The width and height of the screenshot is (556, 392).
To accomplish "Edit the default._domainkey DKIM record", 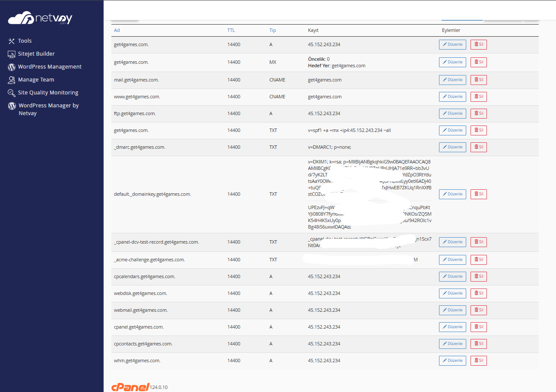I will 452,194.
